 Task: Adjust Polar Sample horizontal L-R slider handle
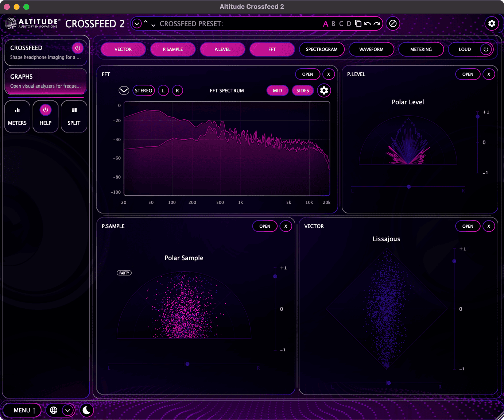[x=187, y=364]
